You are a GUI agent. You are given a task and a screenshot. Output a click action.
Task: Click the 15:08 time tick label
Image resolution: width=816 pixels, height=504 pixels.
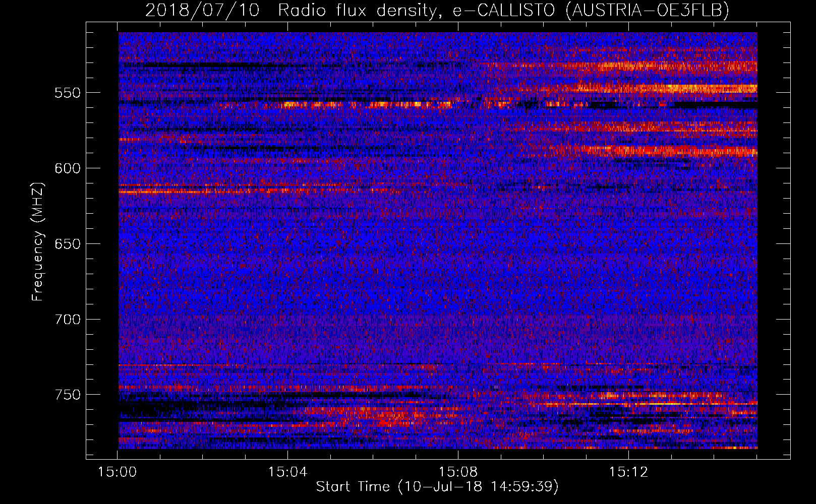[x=458, y=472]
